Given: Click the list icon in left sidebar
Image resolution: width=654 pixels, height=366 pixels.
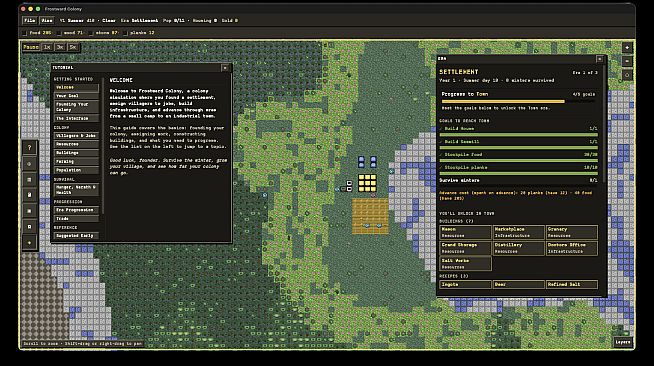Looking at the screenshot, I should pyautogui.click(x=29, y=179).
